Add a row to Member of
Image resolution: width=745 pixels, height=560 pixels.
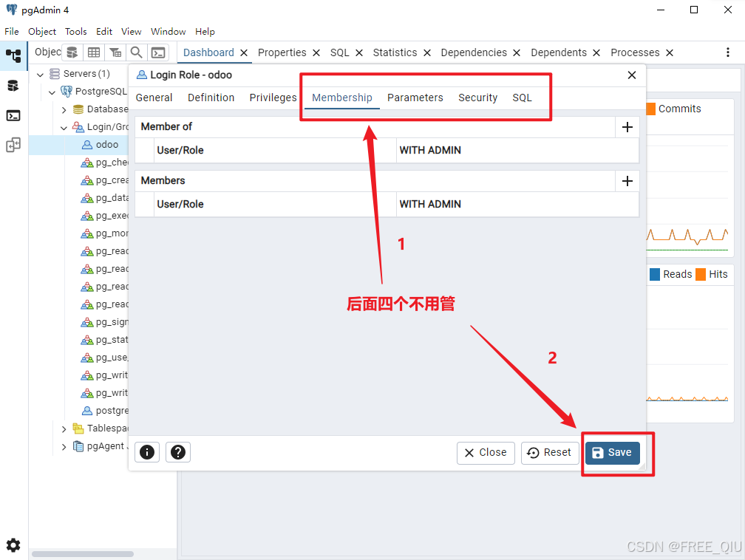point(627,127)
